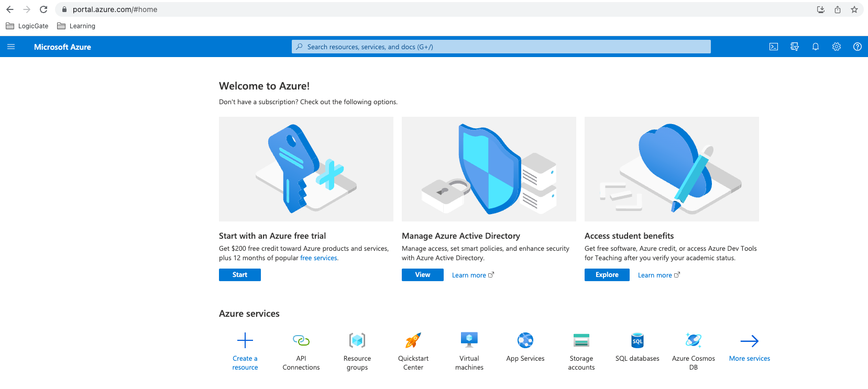This screenshot has height=389, width=868.
Task: Click the install app icon in address bar
Action: pos(821,9)
